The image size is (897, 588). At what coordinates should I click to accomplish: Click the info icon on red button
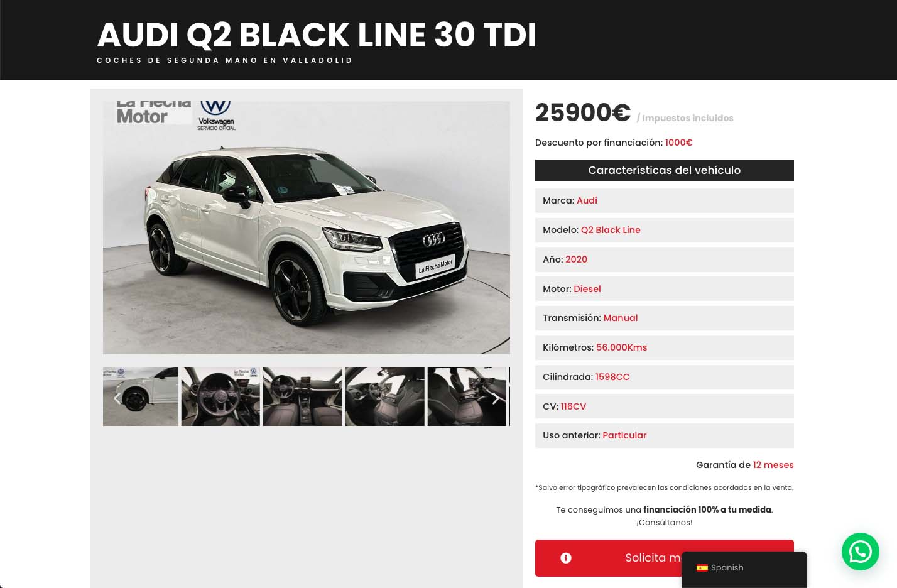(x=566, y=558)
